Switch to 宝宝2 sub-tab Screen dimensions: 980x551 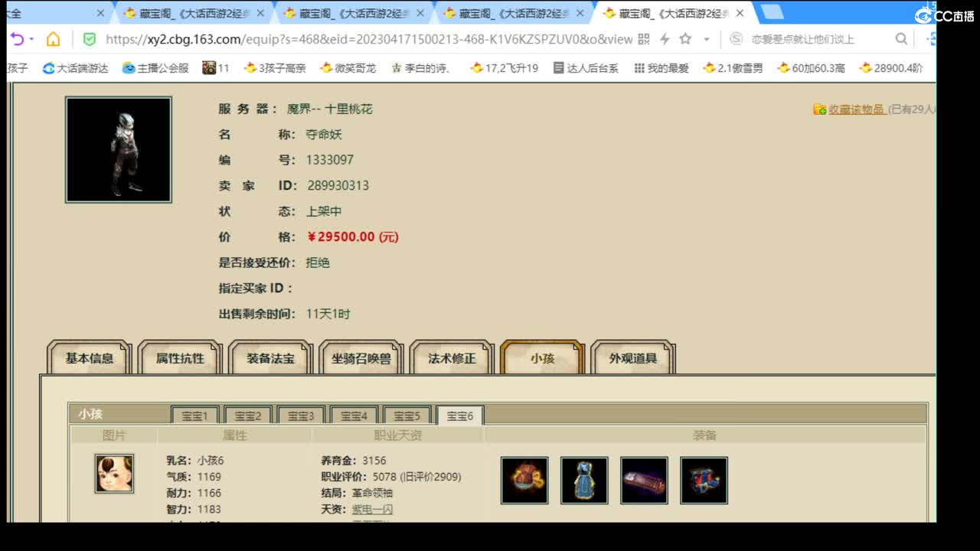click(x=248, y=416)
